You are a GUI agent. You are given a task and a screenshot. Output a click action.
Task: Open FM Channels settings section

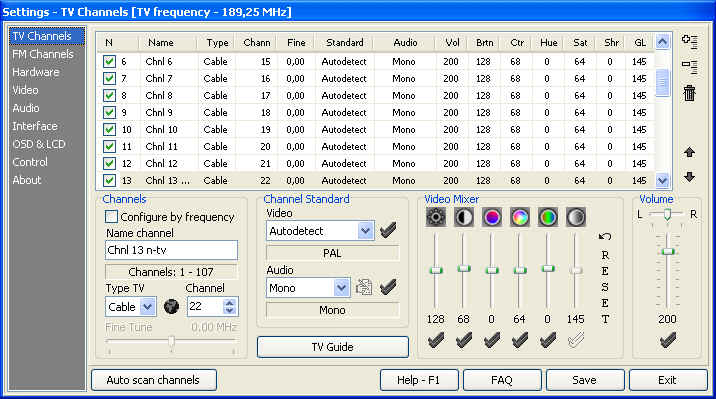(43, 54)
